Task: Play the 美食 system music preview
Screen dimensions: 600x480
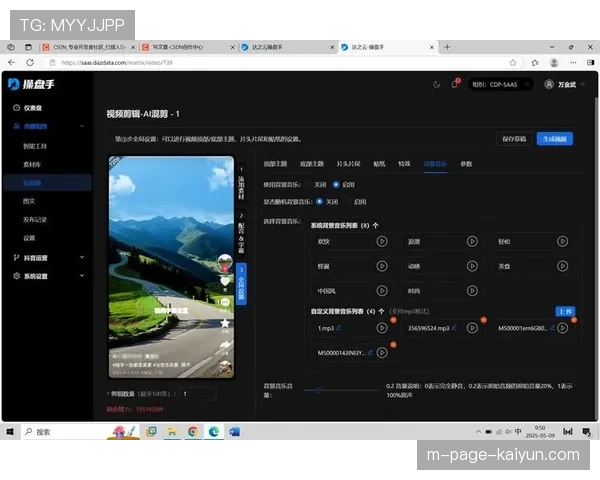Action: [562, 266]
